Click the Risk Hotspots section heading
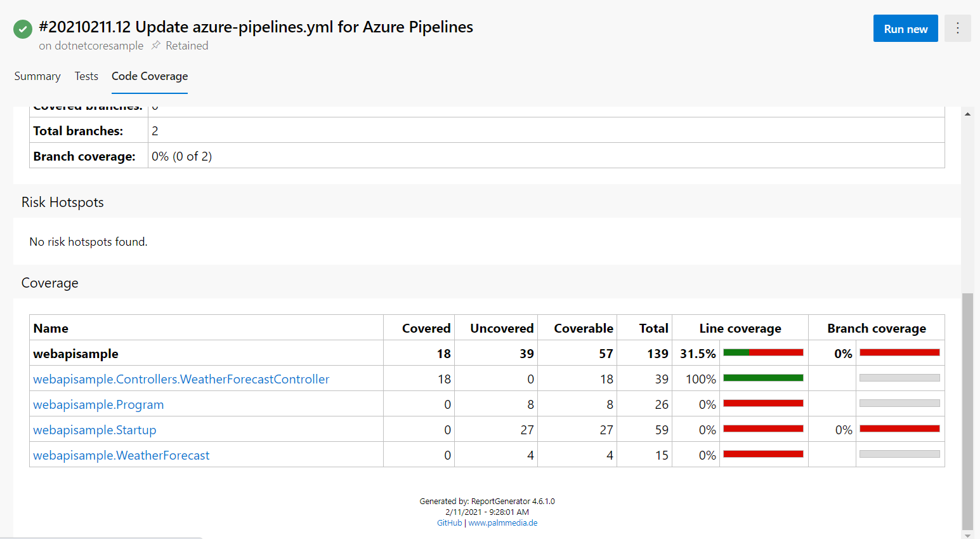This screenshot has height=539, width=980. (62, 202)
